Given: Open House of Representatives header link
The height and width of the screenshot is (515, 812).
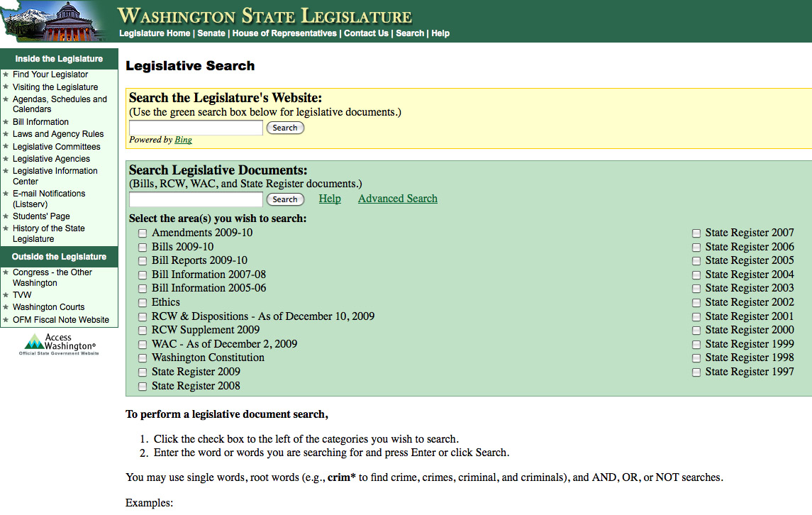Looking at the screenshot, I should pos(284,33).
